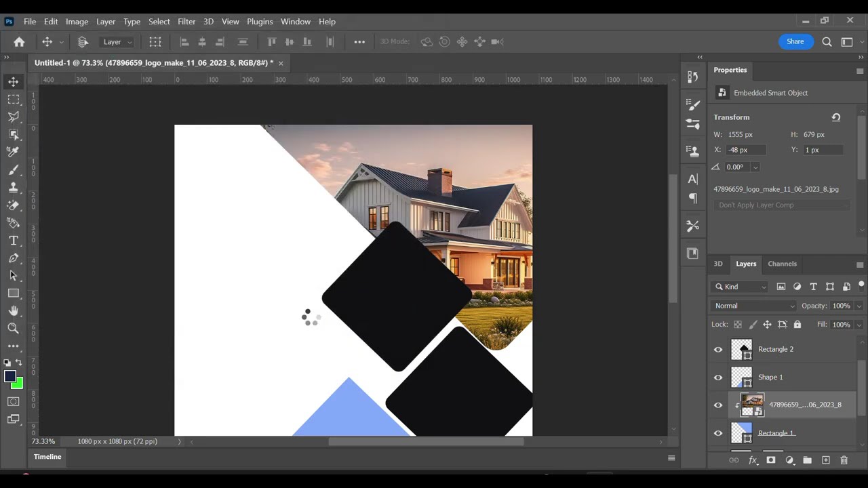This screenshot has width=868, height=488.
Task: Open the Layer auto-select dropdown
Action: (118, 42)
